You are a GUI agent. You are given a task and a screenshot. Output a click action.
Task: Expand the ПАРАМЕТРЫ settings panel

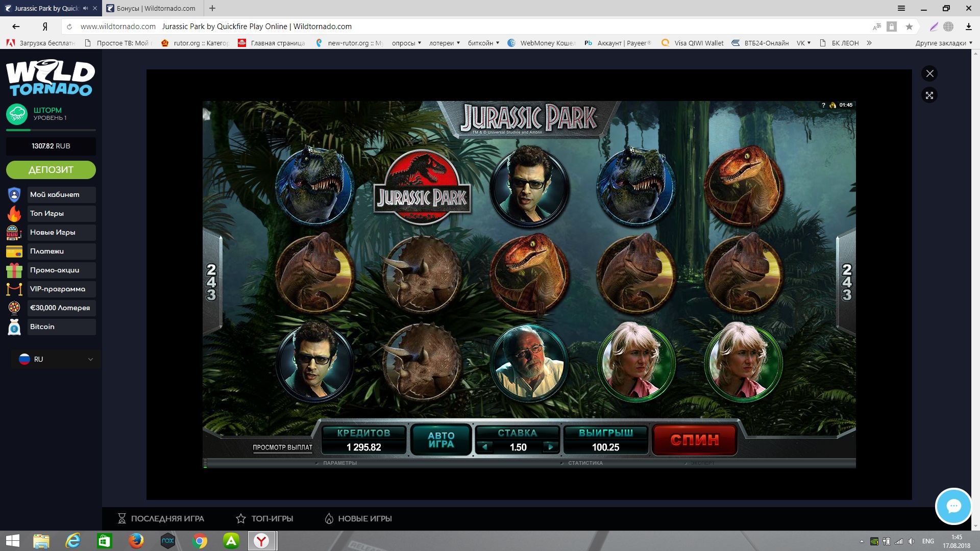point(339,463)
